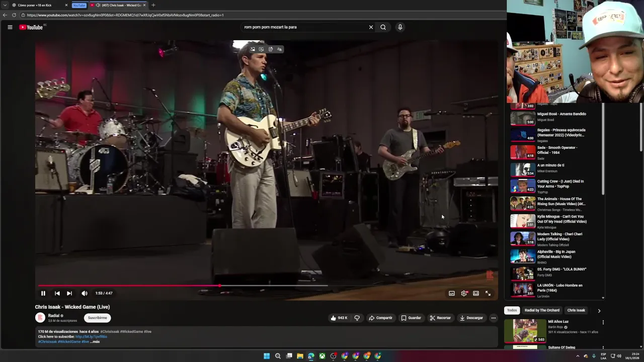644x362 pixels.
Task: Open File Explorer from taskbar
Action: coord(300,356)
